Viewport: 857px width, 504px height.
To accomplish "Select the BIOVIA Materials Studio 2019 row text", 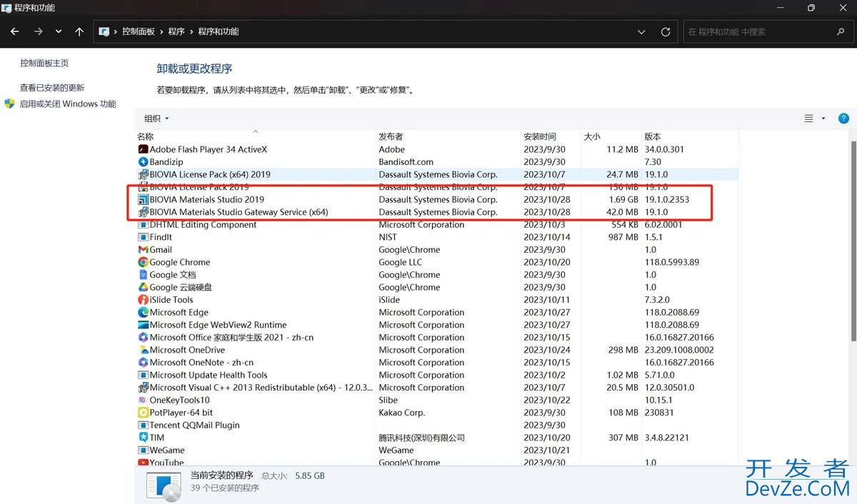I will coord(207,200).
